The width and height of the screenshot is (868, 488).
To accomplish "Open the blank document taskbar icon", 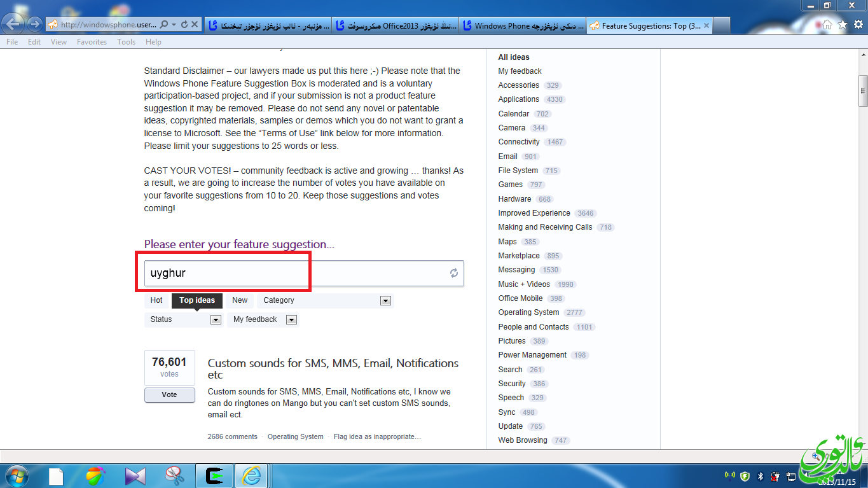I will tap(56, 476).
